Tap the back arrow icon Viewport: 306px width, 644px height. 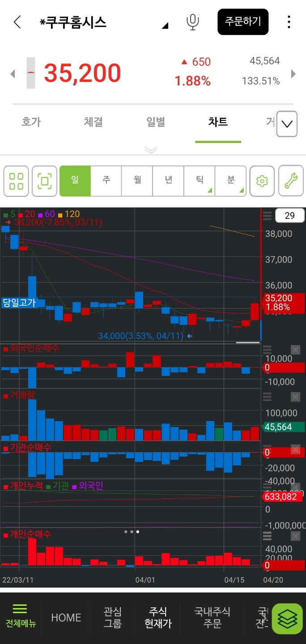[17, 22]
